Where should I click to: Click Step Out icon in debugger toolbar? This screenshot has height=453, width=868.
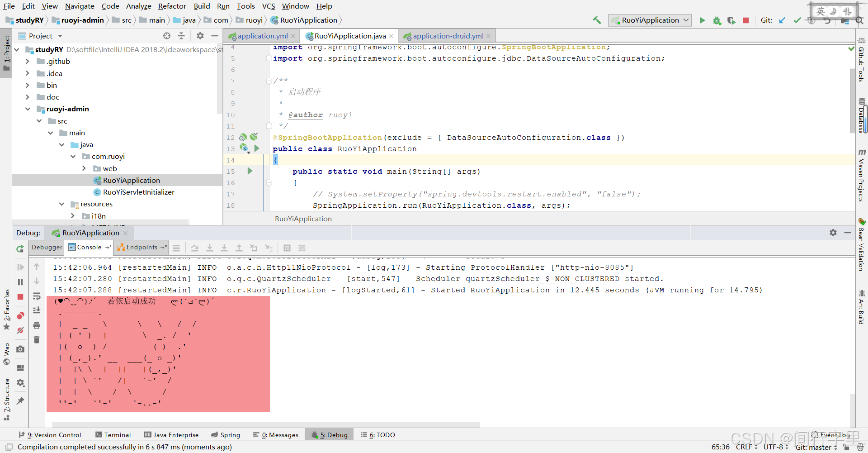tap(239, 248)
